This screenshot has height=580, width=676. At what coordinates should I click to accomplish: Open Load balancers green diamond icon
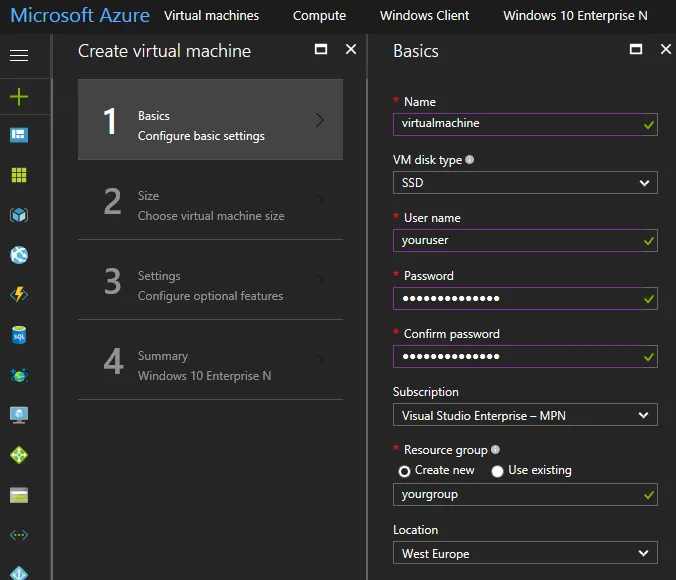19,455
